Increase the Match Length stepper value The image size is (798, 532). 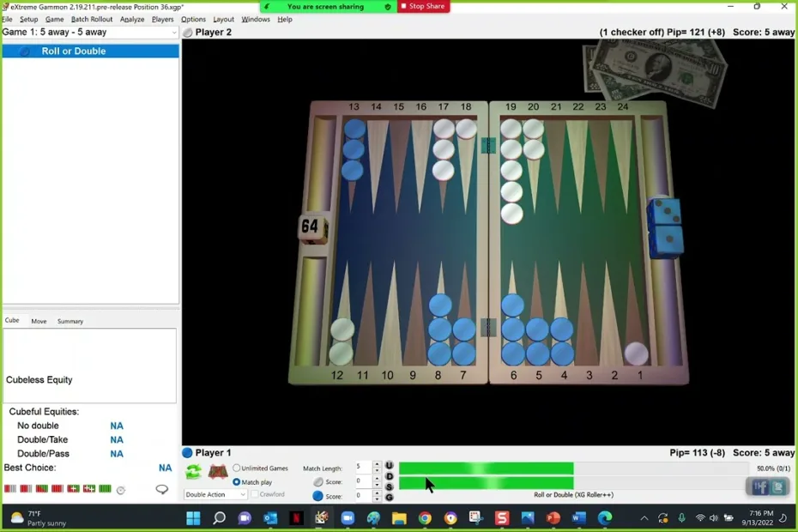pyautogui.click(x=377, y=464)
